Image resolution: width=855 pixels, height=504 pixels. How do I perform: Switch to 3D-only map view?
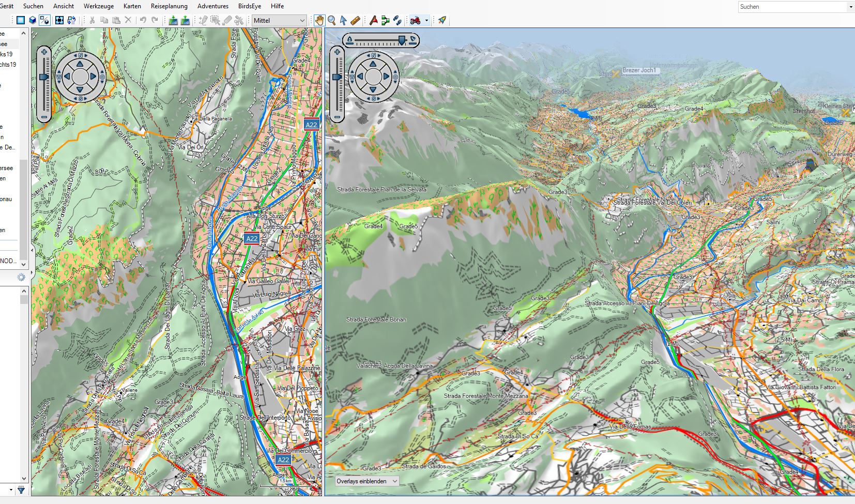(x=33, y=21)
